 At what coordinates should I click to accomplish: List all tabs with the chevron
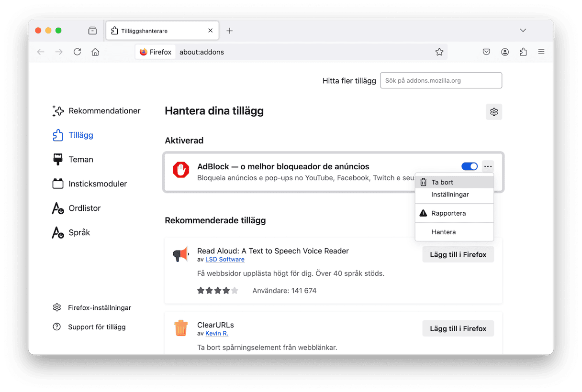click(523, 31)
